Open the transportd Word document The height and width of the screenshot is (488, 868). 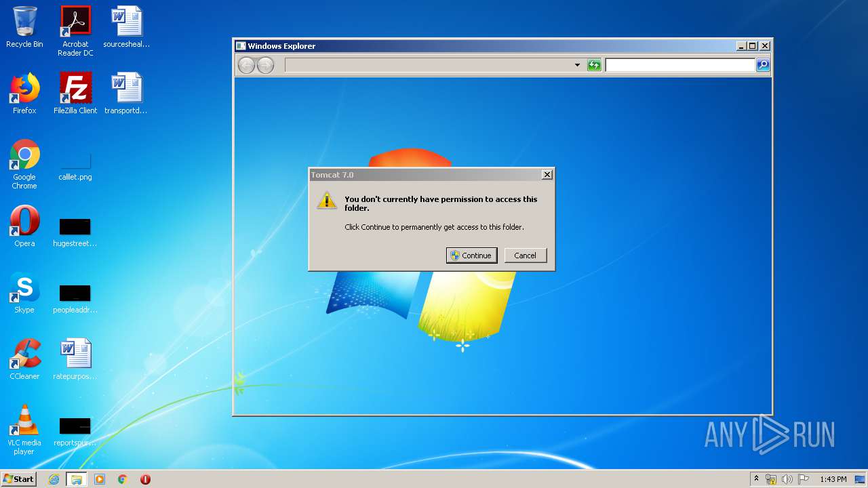coord(126,94)
